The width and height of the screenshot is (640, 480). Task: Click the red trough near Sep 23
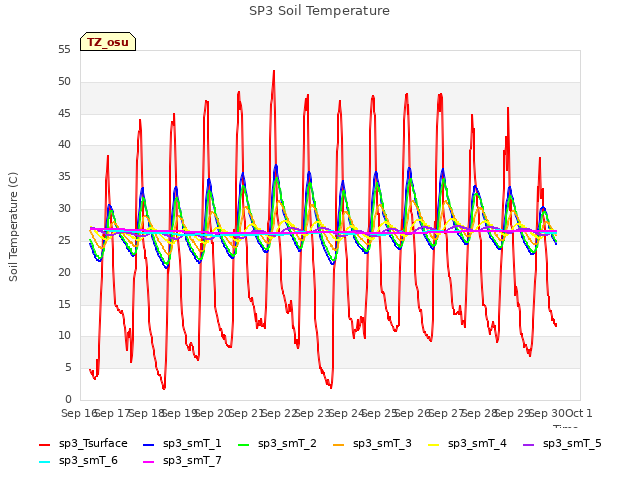[331, 387]
